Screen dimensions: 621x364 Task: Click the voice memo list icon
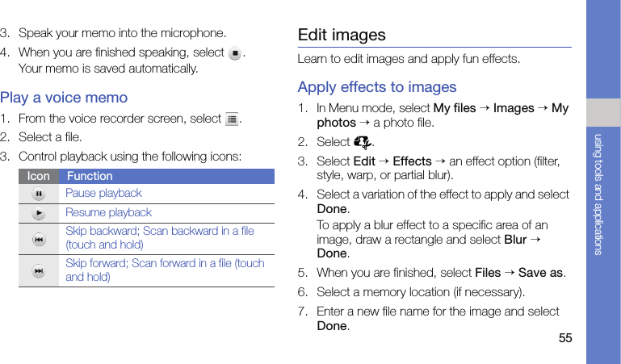click(x=233, y=119)
